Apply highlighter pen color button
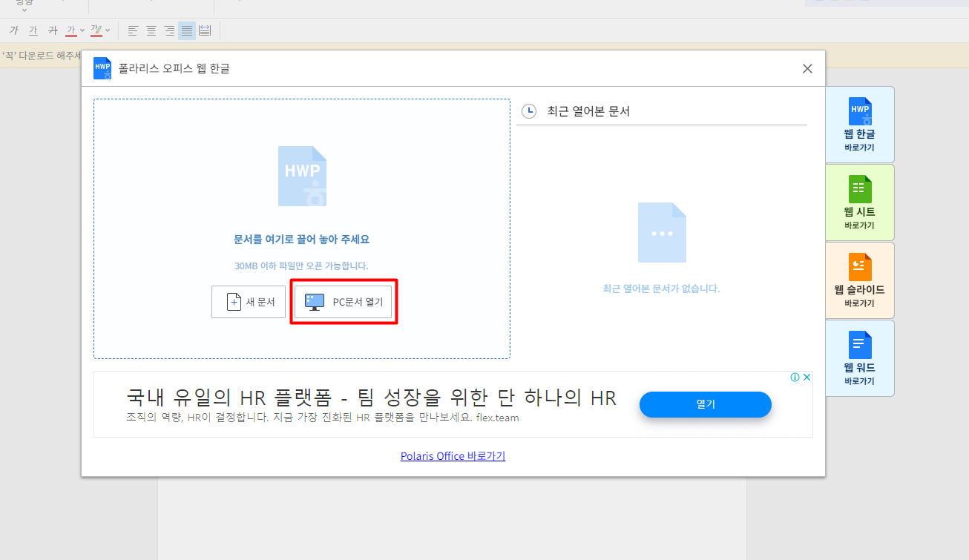 pyautogui.click(x=96, y=30)
